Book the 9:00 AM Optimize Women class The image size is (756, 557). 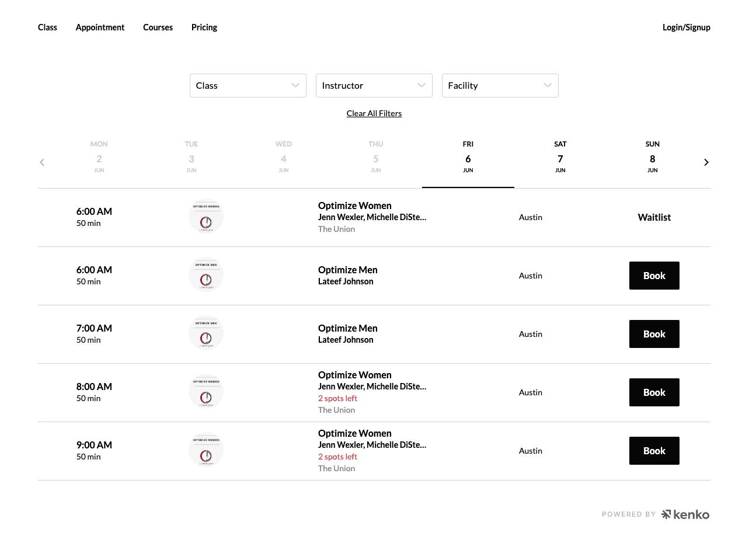pos(654,451)
